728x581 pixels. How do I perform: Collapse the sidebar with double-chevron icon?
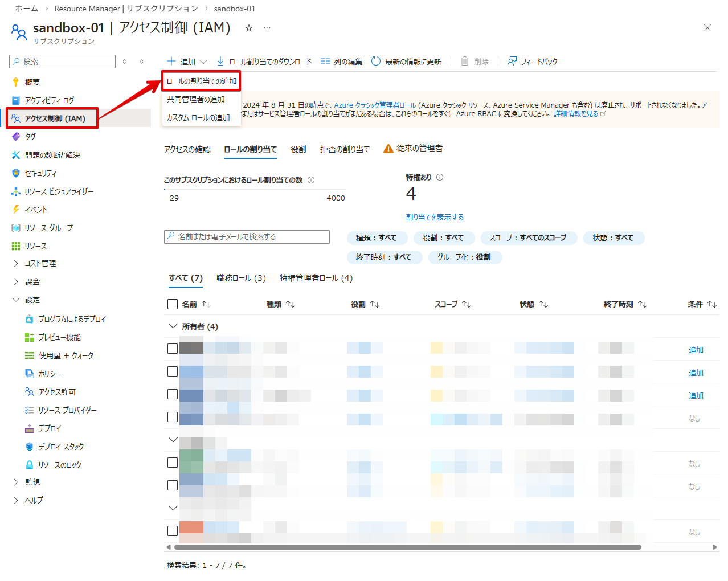pyautogui.click(x=142, y=62)
